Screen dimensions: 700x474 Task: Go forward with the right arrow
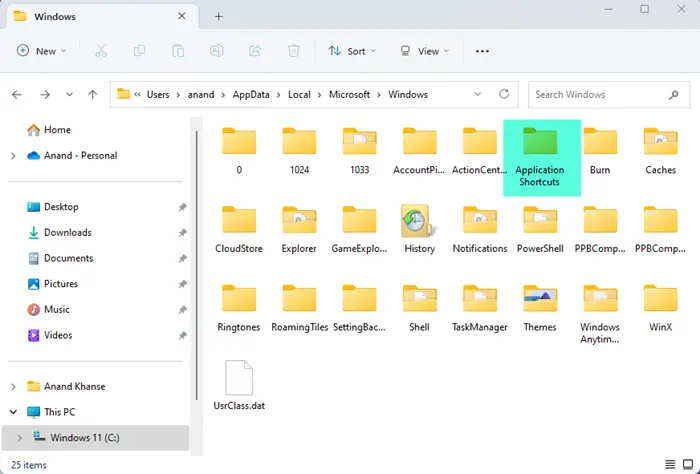point(45,95)
